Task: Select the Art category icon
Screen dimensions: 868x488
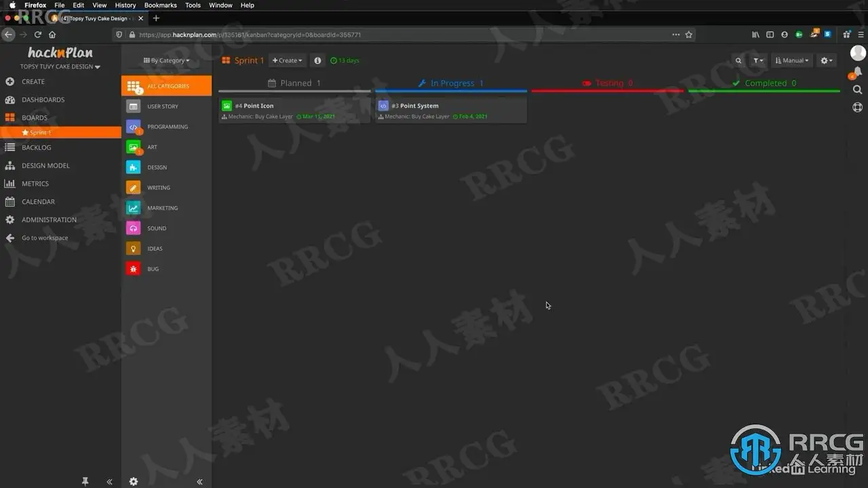Action: click(x=134, y=147)
